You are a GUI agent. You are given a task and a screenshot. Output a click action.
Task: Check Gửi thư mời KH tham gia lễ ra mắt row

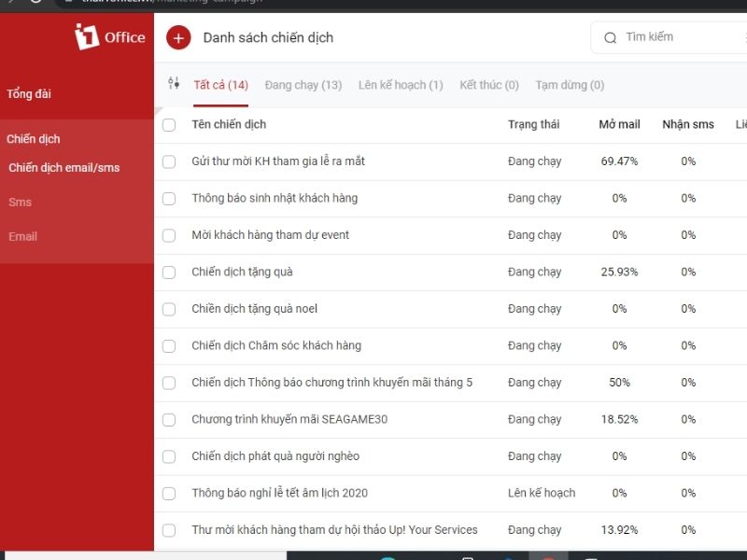point(169,161)
